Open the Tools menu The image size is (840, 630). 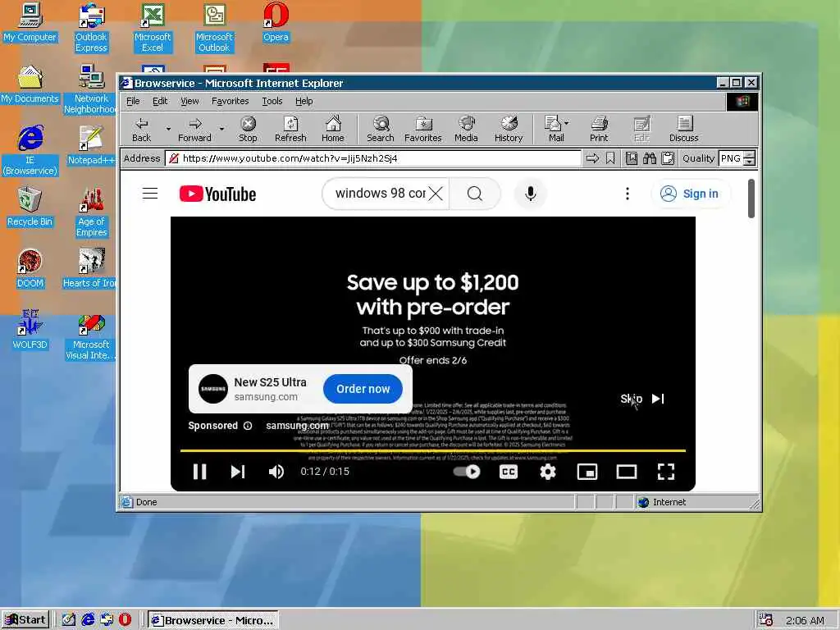[x=272, y=101]
